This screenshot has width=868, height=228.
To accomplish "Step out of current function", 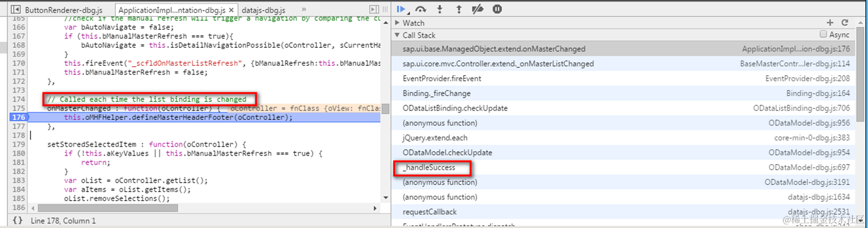I will 459,9.
